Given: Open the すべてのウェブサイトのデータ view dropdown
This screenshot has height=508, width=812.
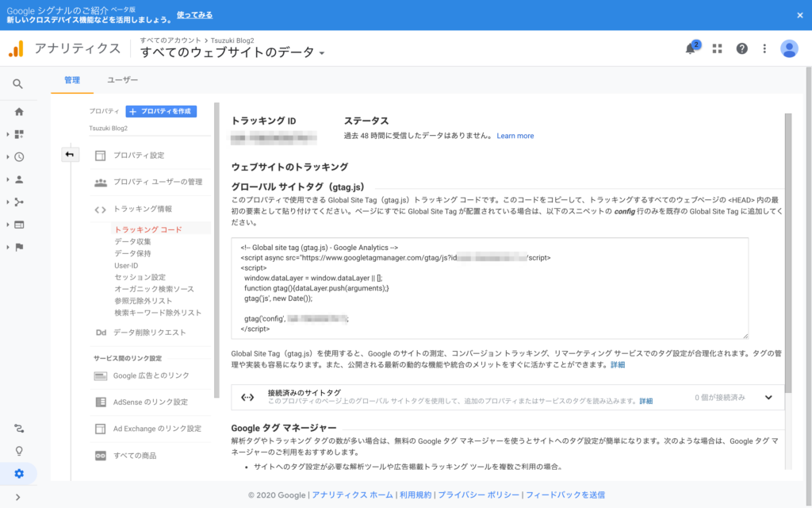Looking at the screenshot, I should pyautogui.click(x=232, y=52).
